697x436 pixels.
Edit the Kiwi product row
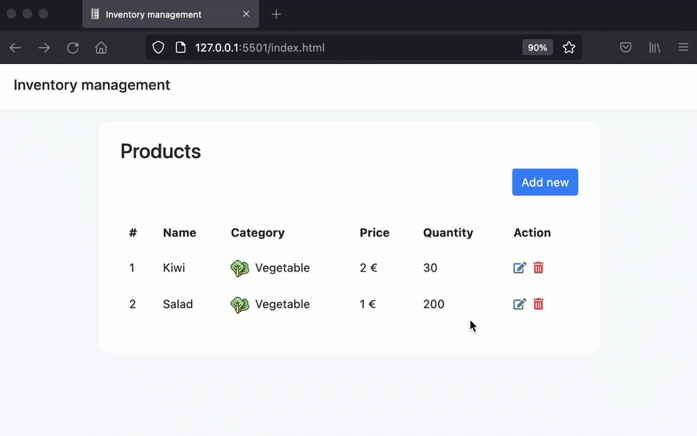519,268
